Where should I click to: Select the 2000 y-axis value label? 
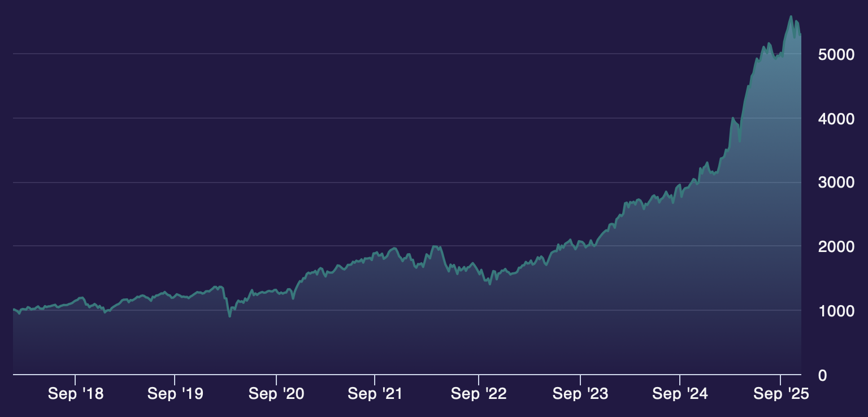click(x=832, y=247)
